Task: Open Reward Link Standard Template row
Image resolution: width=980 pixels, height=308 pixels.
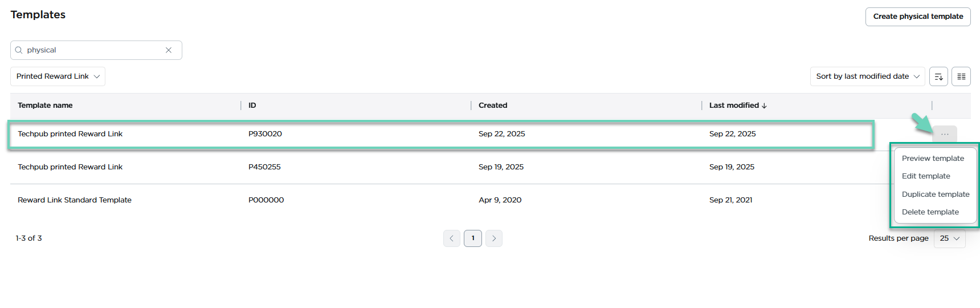Action: pyautogui.click(x=75, y=200)
